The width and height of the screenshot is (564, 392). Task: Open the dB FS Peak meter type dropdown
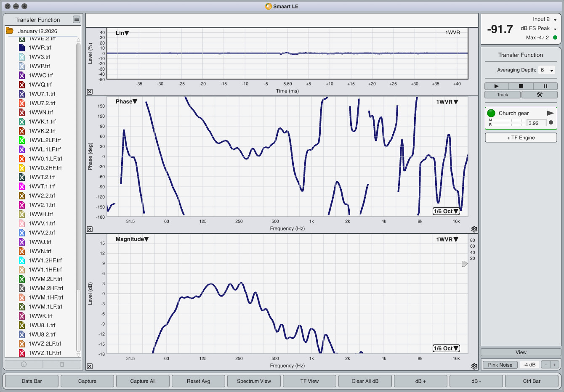(x=539, y=29)
